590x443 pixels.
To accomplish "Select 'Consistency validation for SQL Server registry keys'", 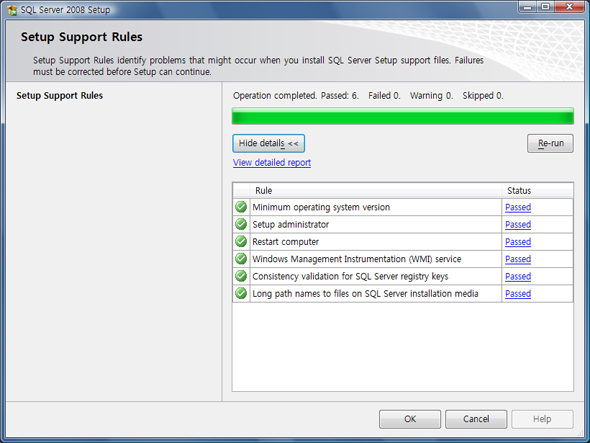I will tap(350, 276).
